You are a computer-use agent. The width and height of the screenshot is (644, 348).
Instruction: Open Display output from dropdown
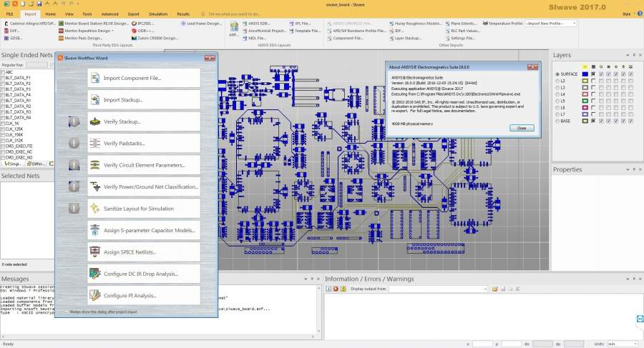point(485,289)
